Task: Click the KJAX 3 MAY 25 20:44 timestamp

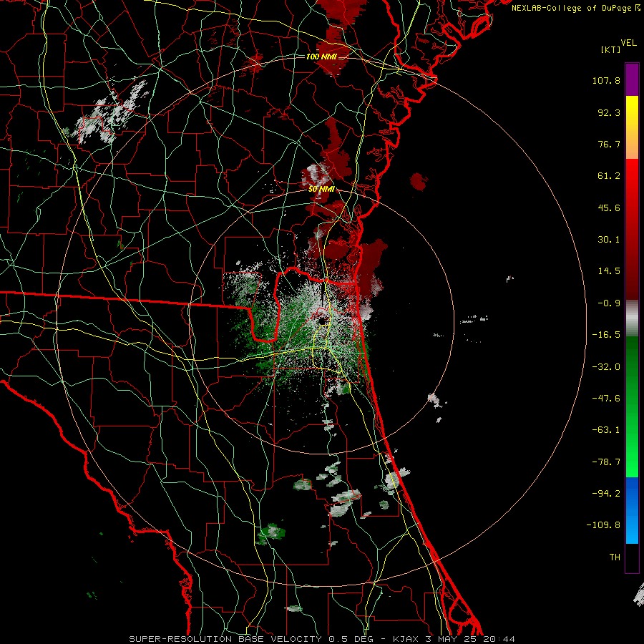Action: (x=454, y=639)
